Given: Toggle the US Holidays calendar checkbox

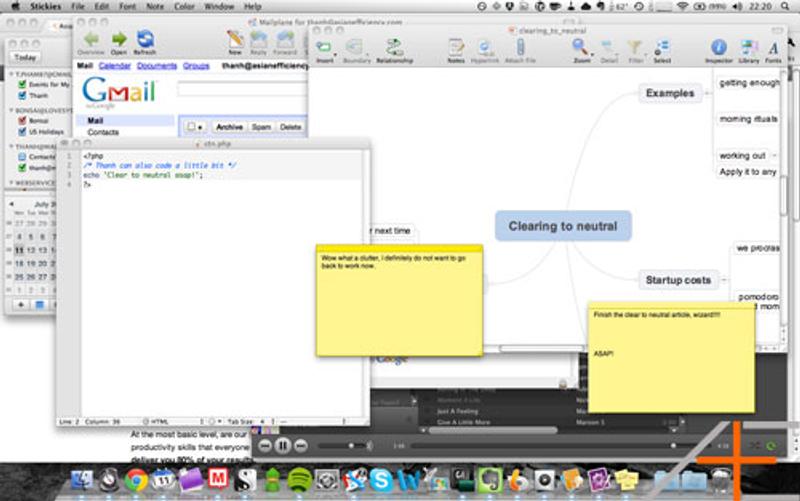Looking at the screenshot, I should click(22, 132).
